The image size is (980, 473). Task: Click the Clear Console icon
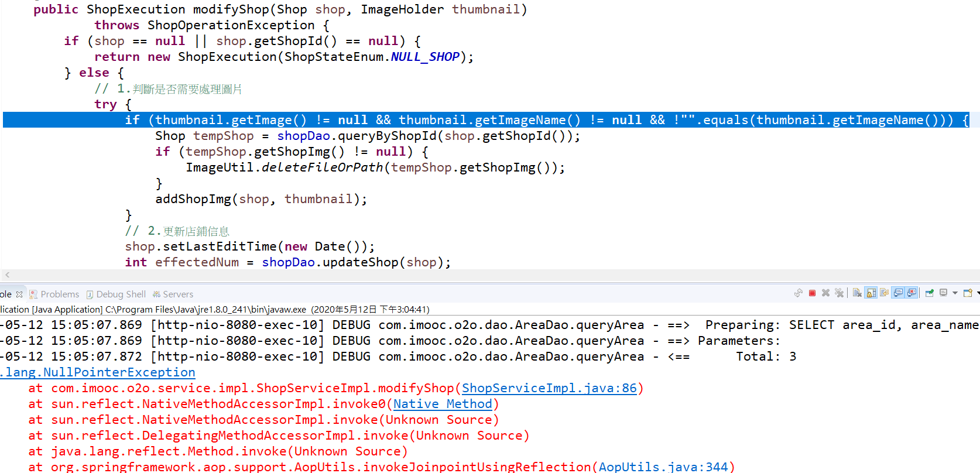tap(857, 293)
